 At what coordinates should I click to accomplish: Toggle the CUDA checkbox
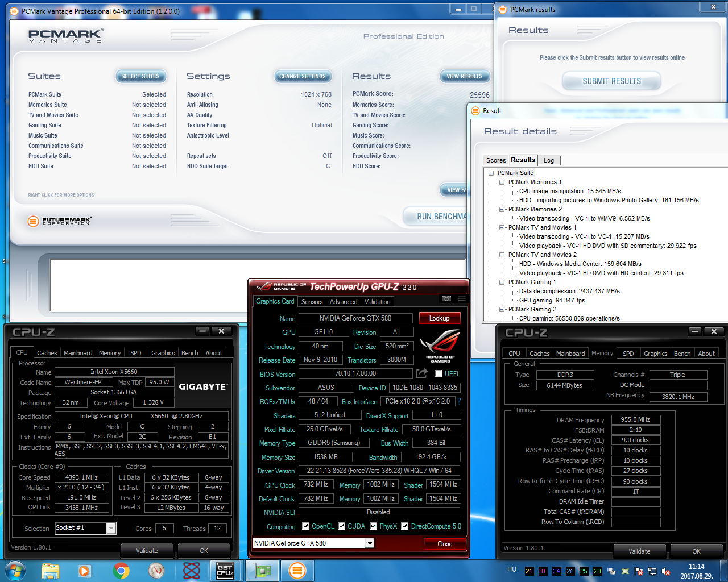342,526
